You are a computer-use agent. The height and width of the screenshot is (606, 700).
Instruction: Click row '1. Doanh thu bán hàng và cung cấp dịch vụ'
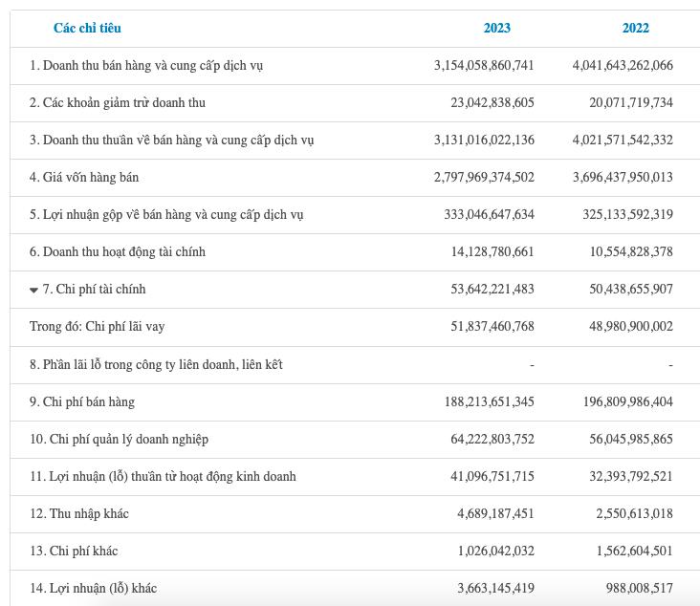click(146, 66)
